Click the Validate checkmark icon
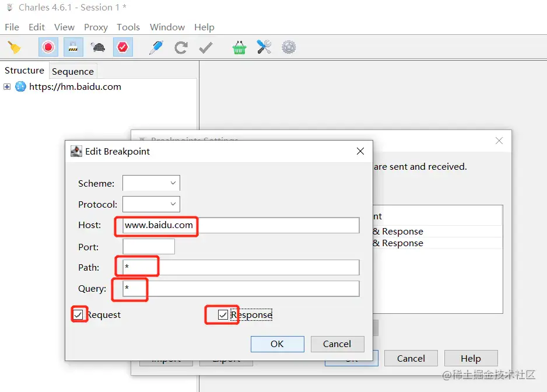The image size is (547, 392). coord(206,47)
